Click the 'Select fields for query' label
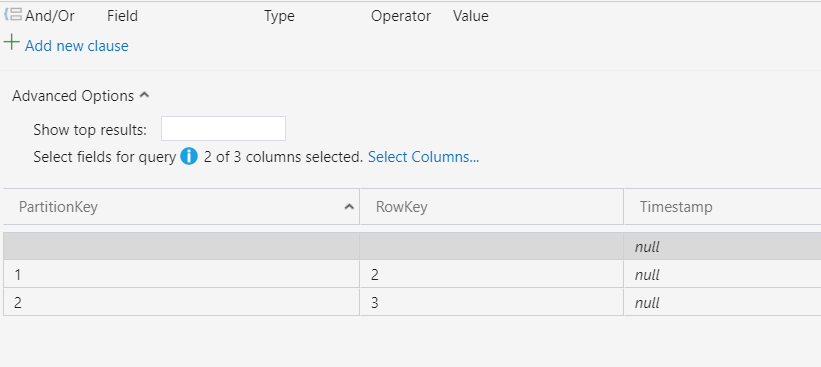Image resolution: width=821 pixels, height=367 pixels. coord(105,157)
